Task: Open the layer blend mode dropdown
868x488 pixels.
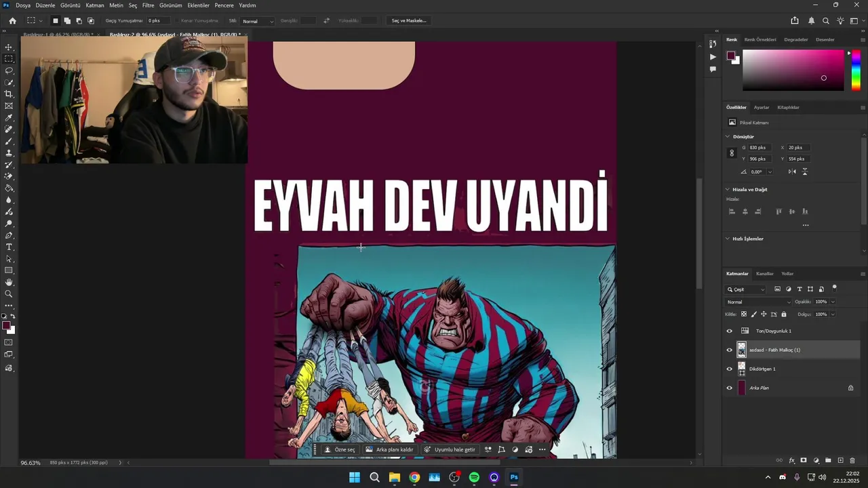Action: click(758, 302)
